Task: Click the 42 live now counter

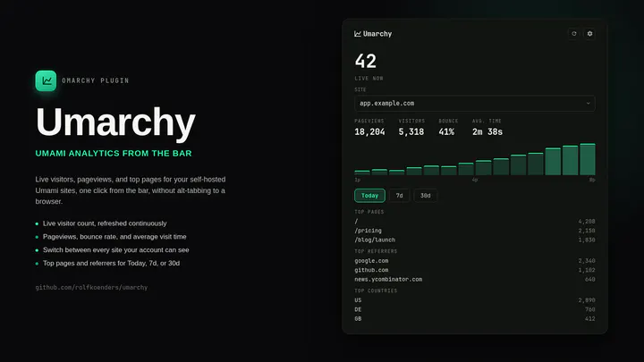Action: click(x=365, y=61)
